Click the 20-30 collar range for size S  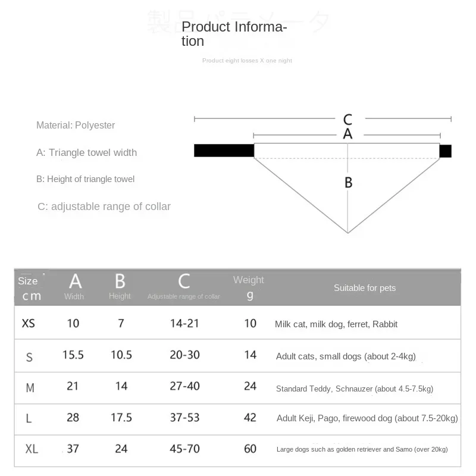click(x=184, y=355)
